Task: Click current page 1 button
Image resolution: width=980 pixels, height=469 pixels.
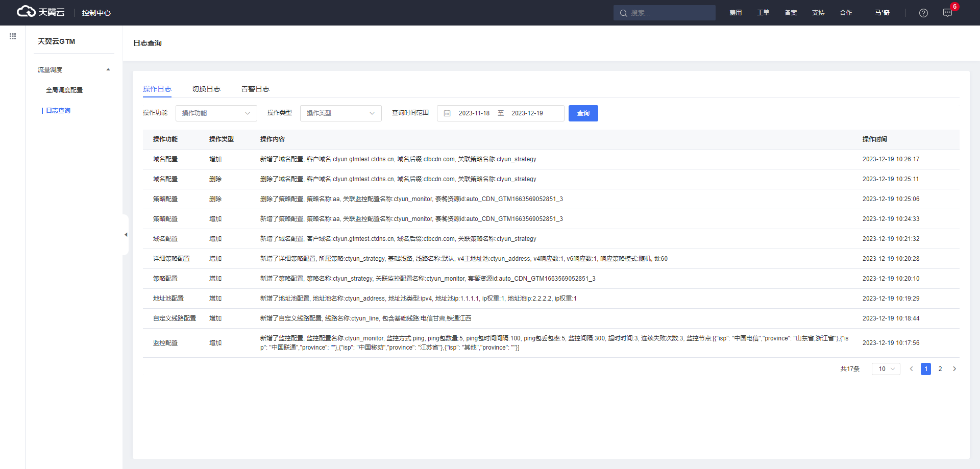Action: click(x=926, y=369)
